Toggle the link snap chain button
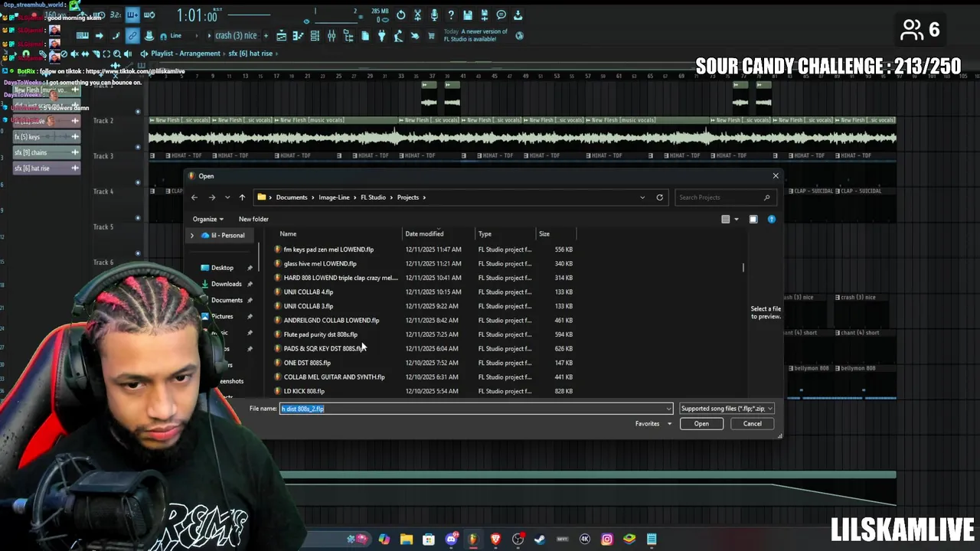 point(132,36)
